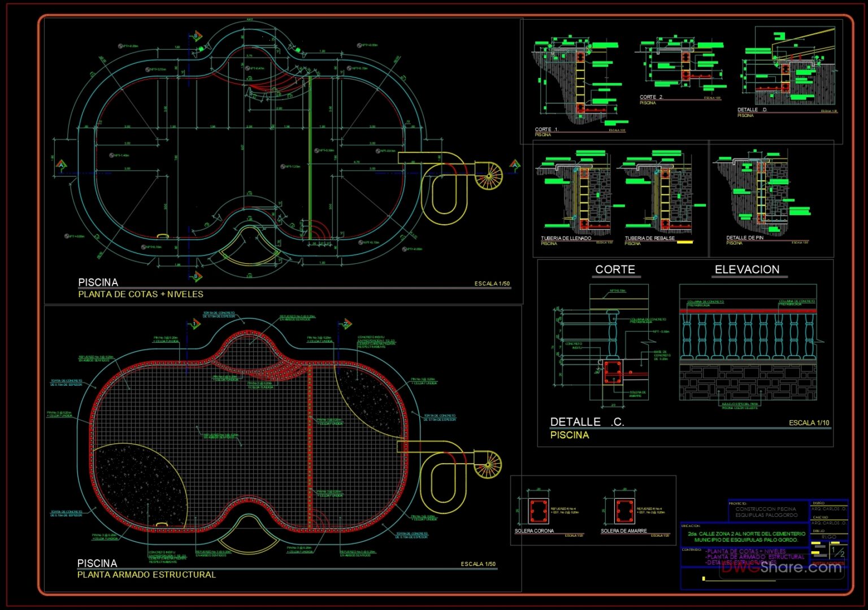This screenshot has width=868, height=610.
Task: Click the SOLERA DE AMARRE reinforcement section symbol
Action: (624, 511)
